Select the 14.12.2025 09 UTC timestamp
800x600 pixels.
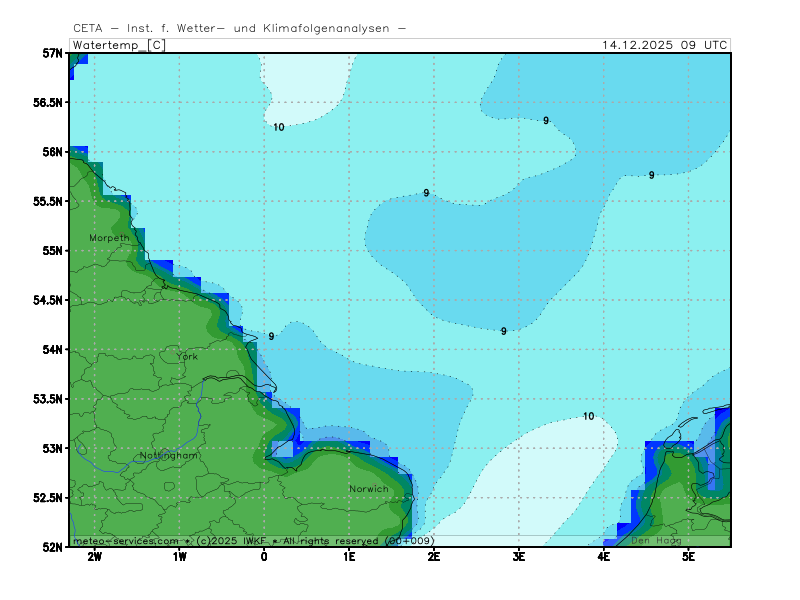665,45
